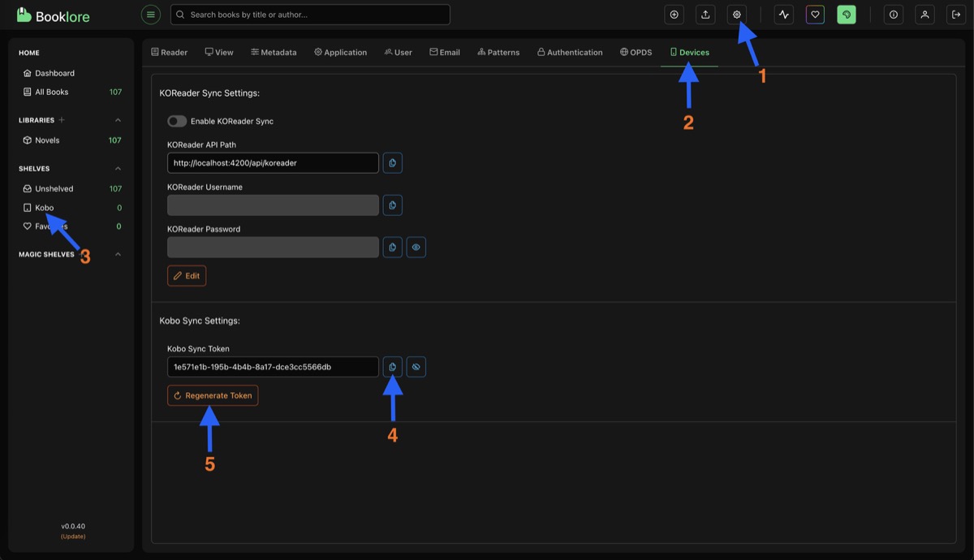
Task: Open settings via the gear icon
Action: point(737,15)
